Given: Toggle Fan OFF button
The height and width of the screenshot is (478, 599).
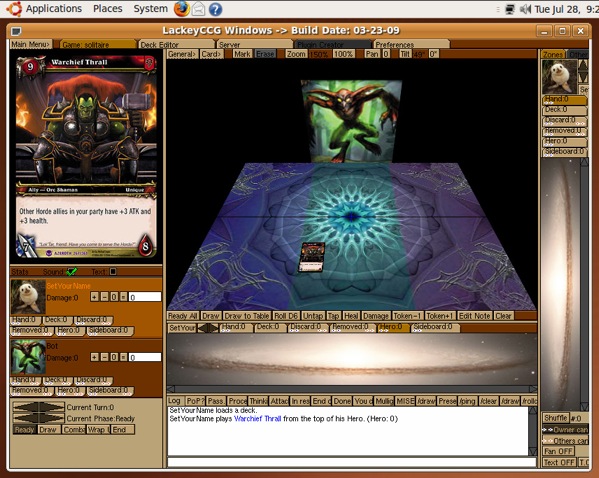Looking at the screenshot, I should click(558, 451).
